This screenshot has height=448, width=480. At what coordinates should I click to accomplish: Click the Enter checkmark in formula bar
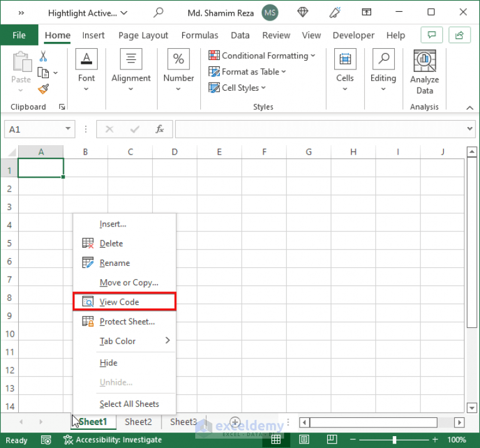(135, 129)
